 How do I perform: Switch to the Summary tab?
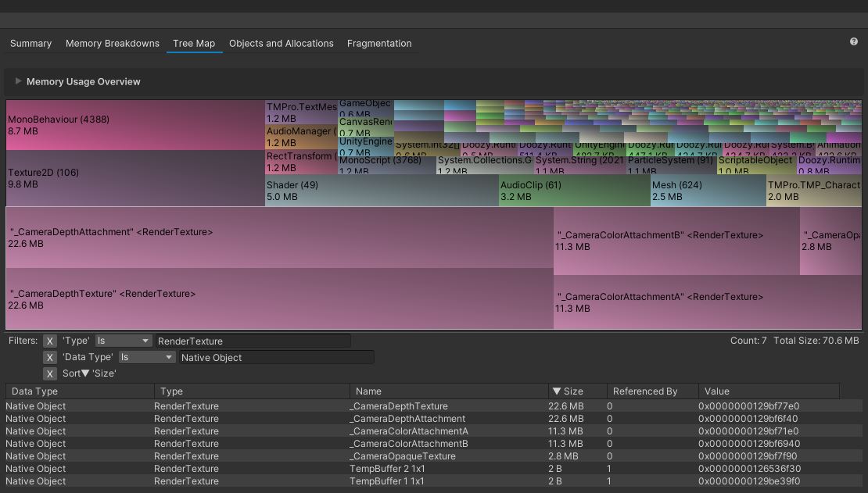[30, 43]
